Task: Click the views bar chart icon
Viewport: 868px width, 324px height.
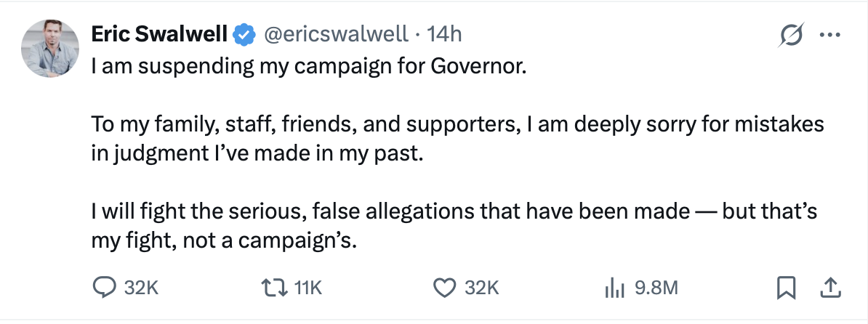Action: [x=615, y=288]
